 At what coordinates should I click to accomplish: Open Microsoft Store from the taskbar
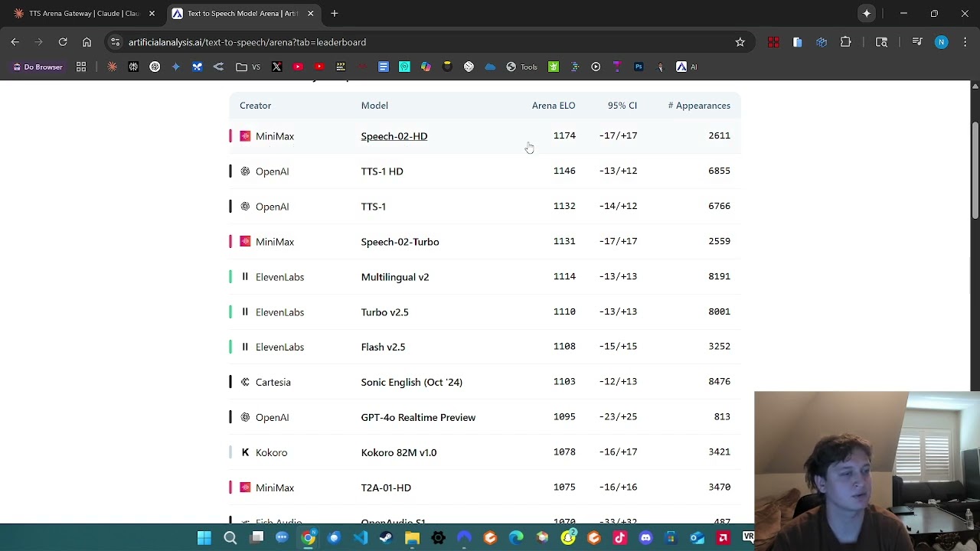tap(671, 538)
